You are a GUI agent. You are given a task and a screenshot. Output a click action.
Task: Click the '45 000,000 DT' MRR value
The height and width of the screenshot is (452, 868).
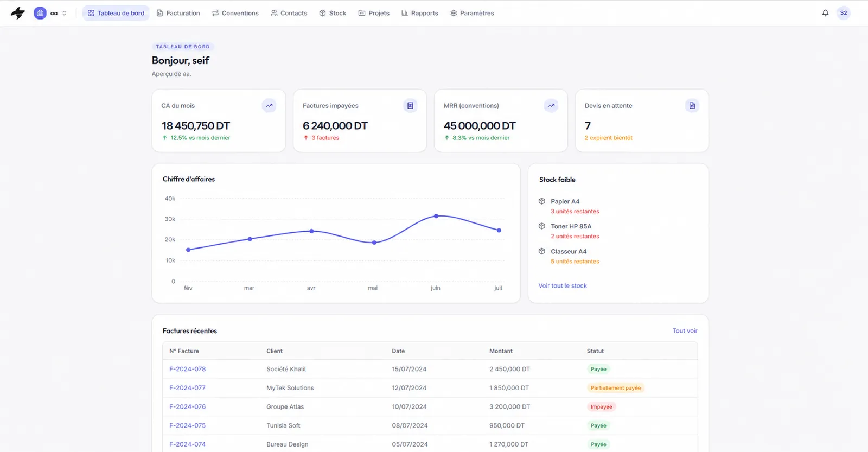480,126
